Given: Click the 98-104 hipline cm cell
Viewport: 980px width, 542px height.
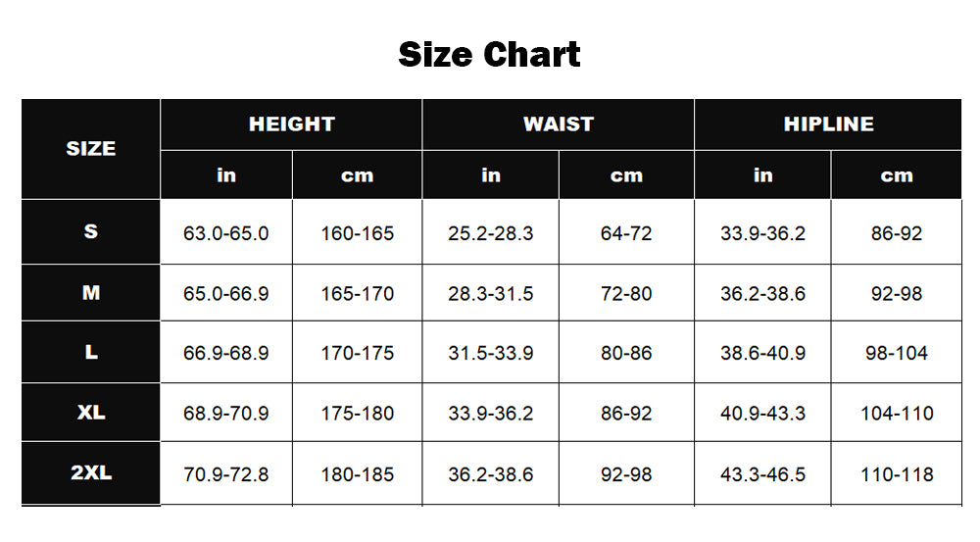Looking at the screenshot, I should click(897, 353).
